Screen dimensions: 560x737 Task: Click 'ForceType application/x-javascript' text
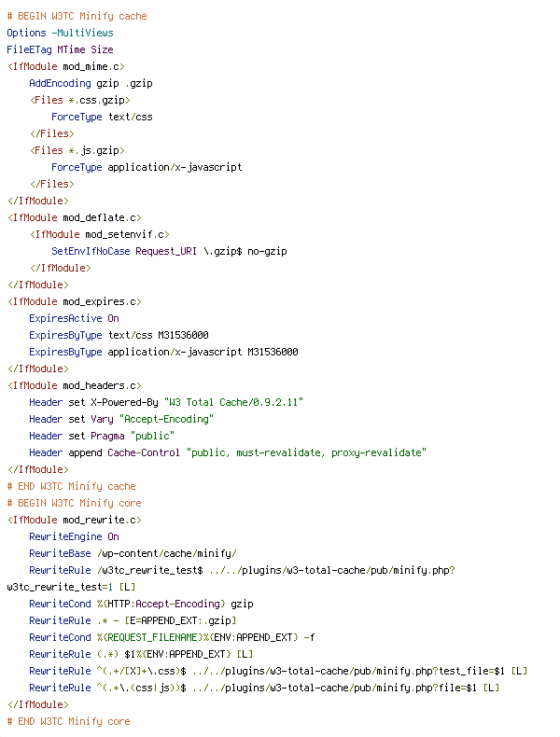tap(147, 167)
